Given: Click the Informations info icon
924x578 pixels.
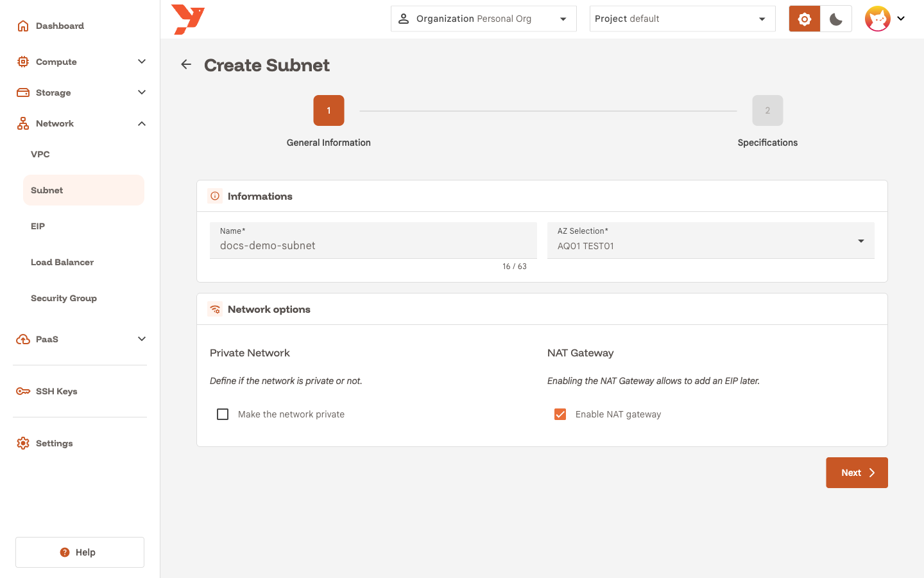Looking at the screenshot, I should [x=215, y=196].
